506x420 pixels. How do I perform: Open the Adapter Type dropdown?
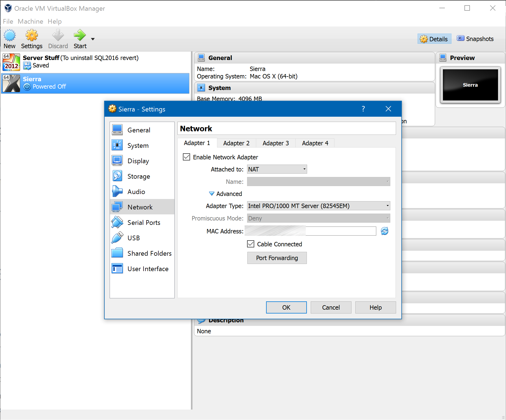click(x=318, y=206)
